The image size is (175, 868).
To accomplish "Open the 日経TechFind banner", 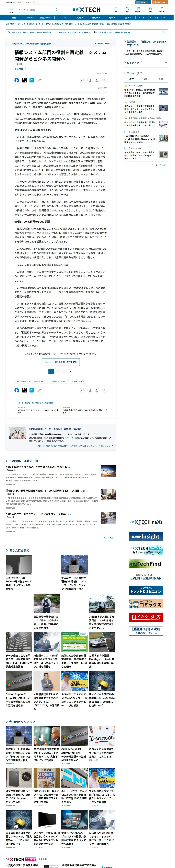I will coord(146,564).
